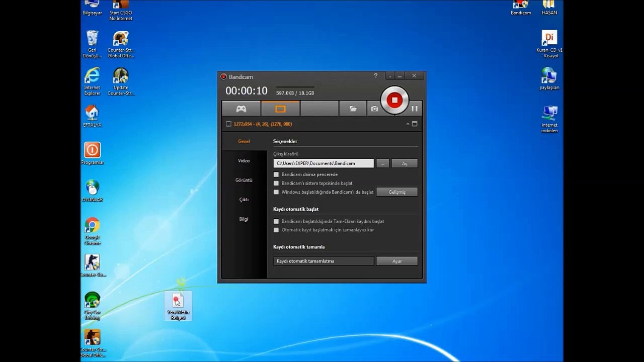This screenshot has width=644, height=362.
Task: Select the Programlar desktop icon
Action: click(x=92, y=153)
